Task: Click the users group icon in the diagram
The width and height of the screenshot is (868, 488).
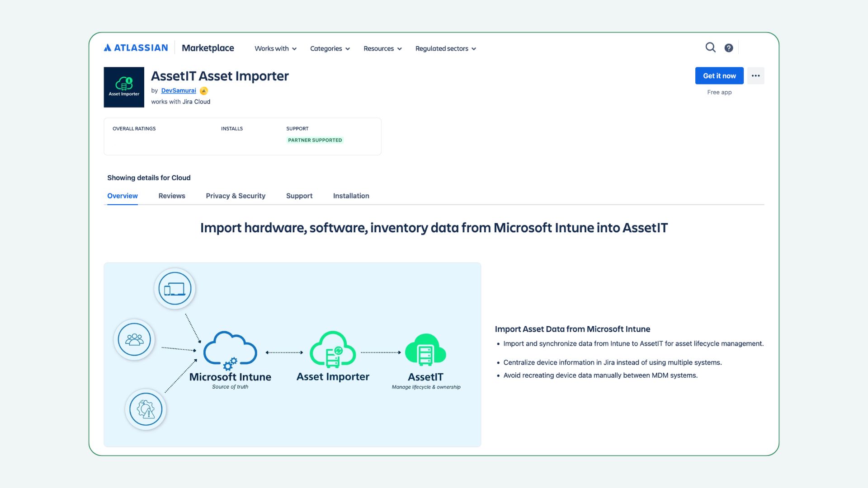Action: 134,339
